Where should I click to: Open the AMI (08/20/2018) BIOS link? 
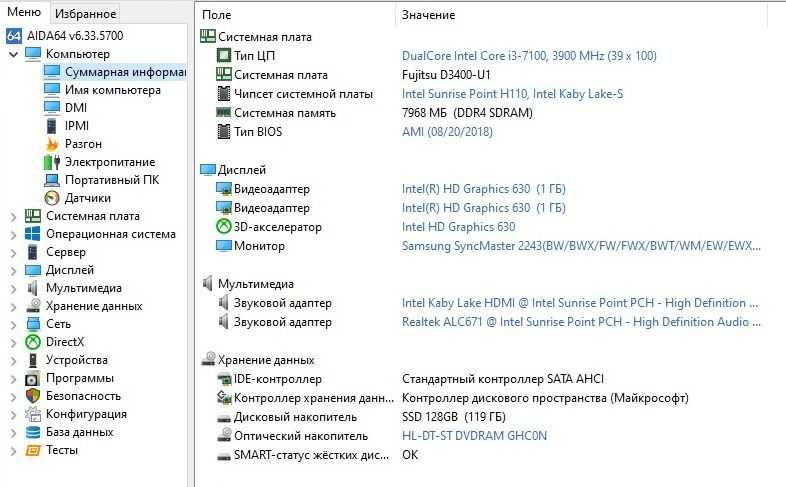pyautogui.click(x=447, y=132)
